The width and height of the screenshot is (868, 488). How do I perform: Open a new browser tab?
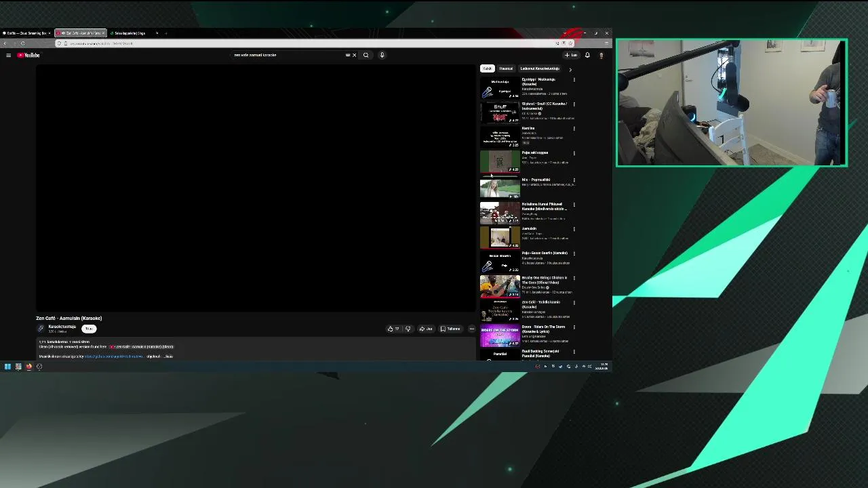(165, 33)
